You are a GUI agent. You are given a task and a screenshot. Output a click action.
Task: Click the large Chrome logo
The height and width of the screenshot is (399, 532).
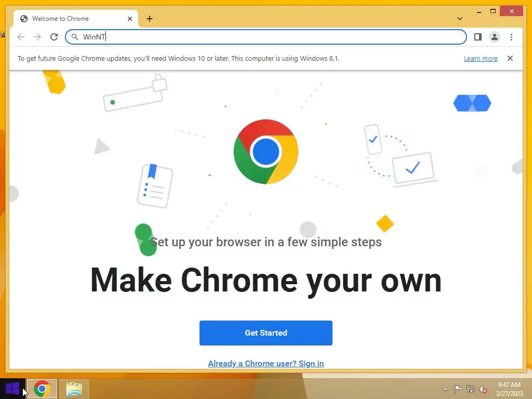pyautogui.click(x=265, y=152)
